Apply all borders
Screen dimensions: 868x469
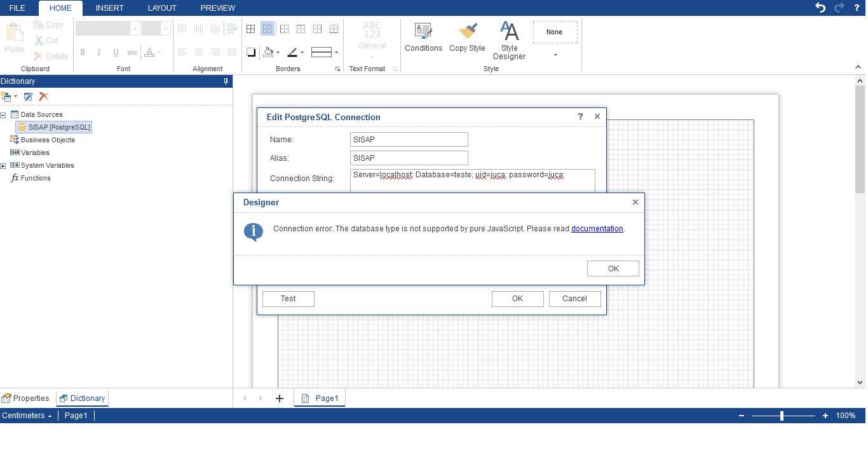coord(251,29)
